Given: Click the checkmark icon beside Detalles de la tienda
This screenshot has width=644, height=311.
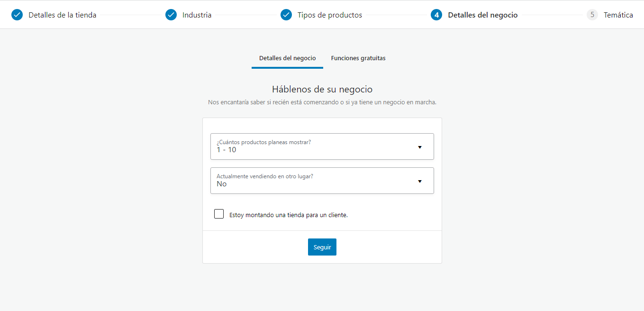Looking at the screenshot, I should pos(17,15).
